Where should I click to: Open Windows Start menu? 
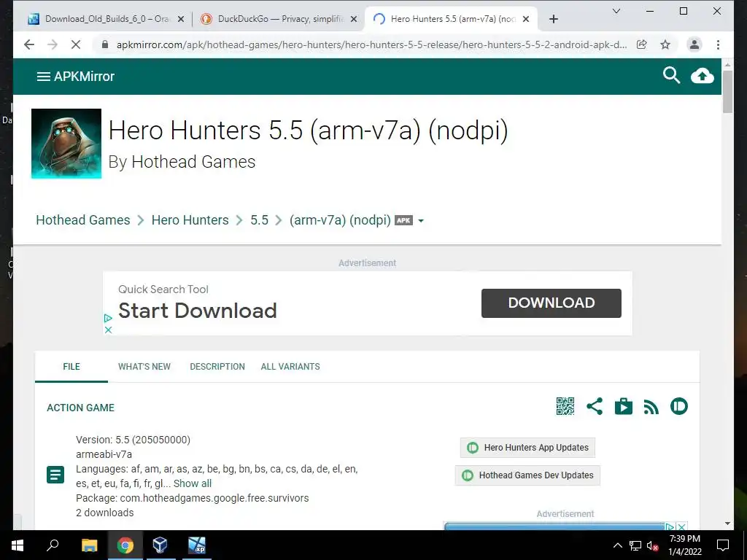[x=18, y=545]
